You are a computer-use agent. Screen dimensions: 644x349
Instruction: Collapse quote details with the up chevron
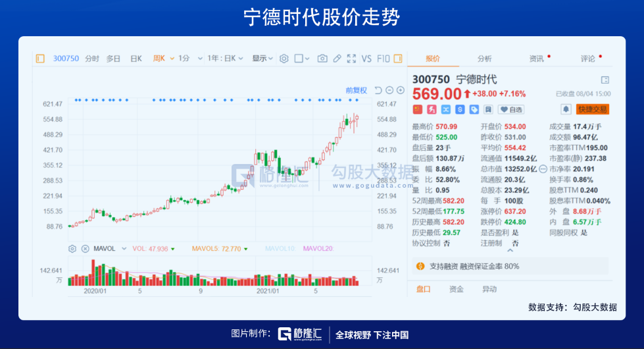tap(510, 250)
